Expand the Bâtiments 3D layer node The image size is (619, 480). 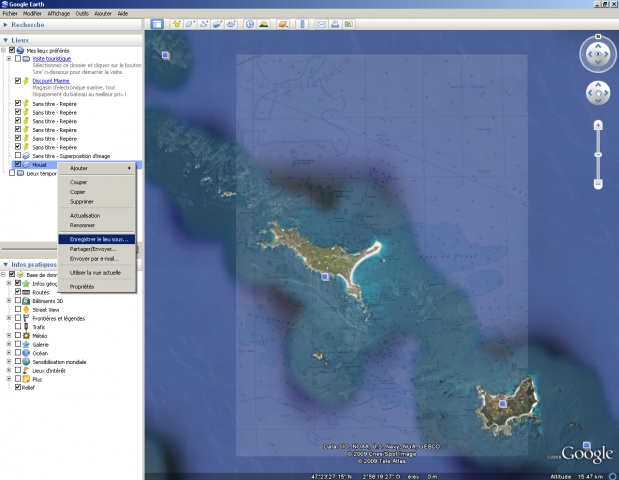pos(9,301)
